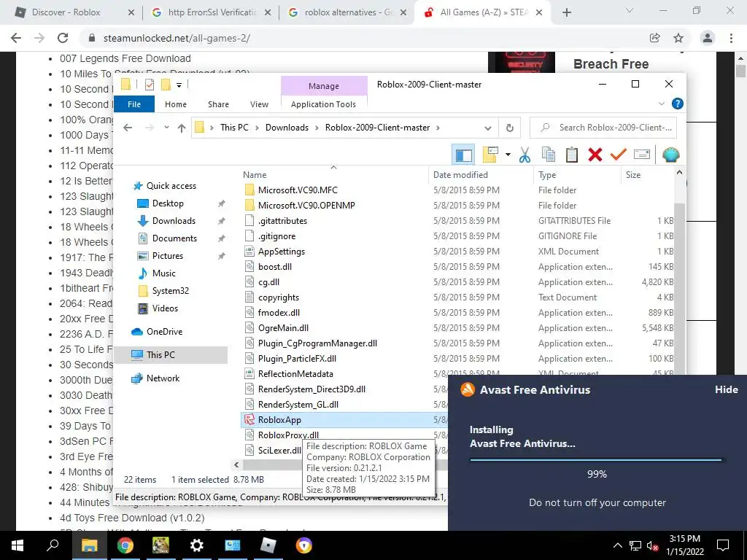Click the Manage contextual tab
Screen dimensions: 747x560
click(x=324, y=86)
